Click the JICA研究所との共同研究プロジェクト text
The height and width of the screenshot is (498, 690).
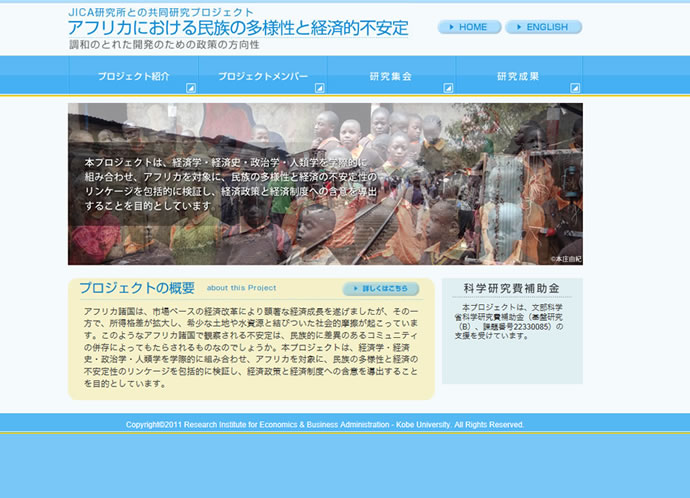click(161, 12)
